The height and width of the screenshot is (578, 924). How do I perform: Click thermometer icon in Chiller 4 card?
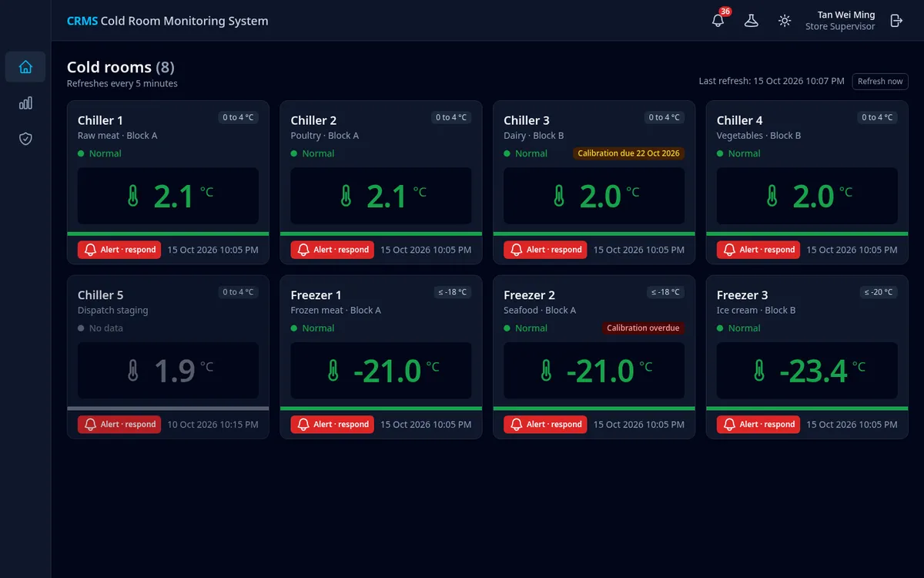tap(772, 197)
